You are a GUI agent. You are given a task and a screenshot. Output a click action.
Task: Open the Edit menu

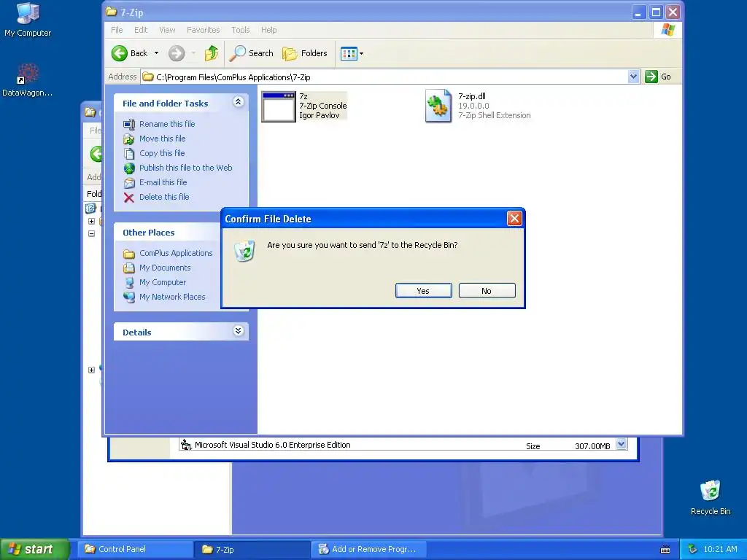click(x=141, y=30)
